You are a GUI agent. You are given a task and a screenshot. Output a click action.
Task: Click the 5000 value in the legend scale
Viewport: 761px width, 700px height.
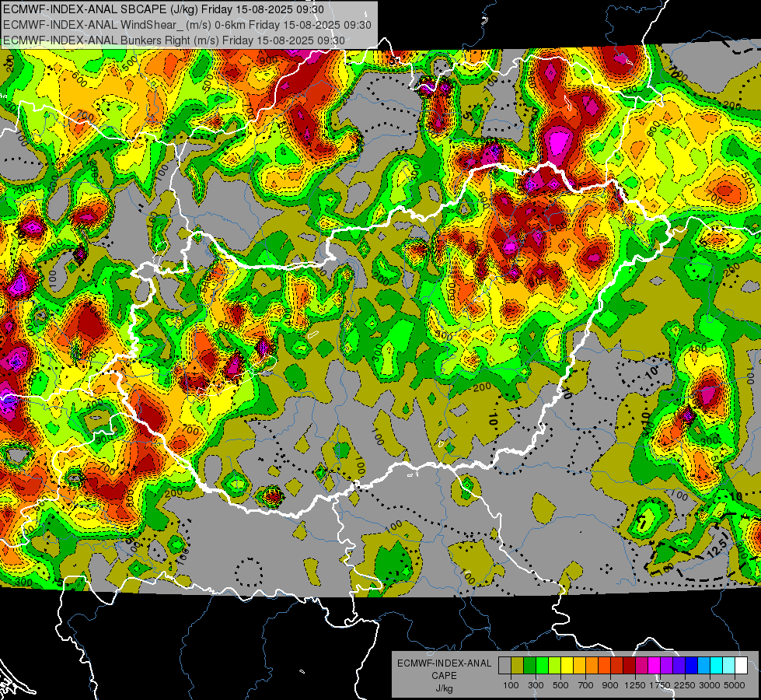pos(735,685)
